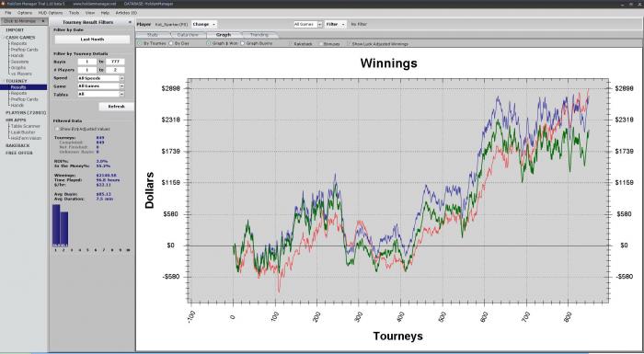Screen dimensions: 644x354
Task: Open the Help menu
Action: point(105,13)
